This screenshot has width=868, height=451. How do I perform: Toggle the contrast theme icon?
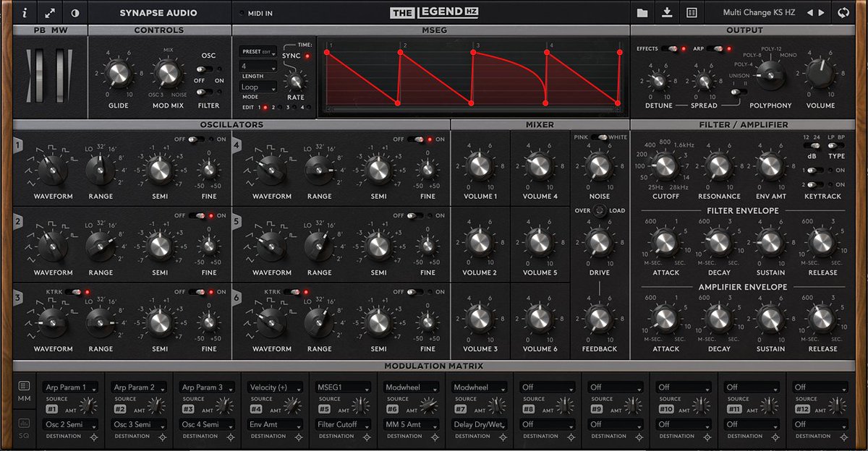(75, 12)
